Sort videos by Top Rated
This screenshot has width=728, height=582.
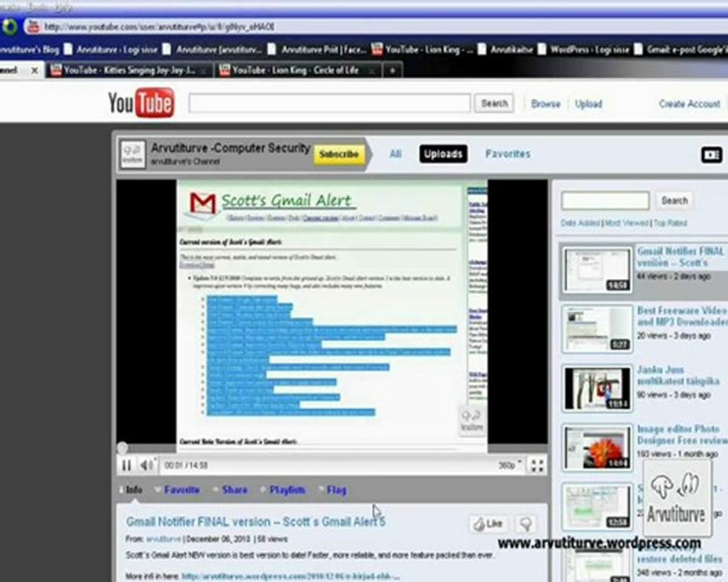[670, 223]
